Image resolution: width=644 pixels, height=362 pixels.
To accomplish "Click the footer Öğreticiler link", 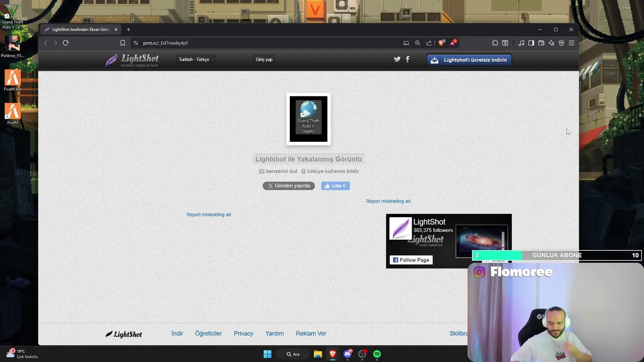I will click(208, 333).
